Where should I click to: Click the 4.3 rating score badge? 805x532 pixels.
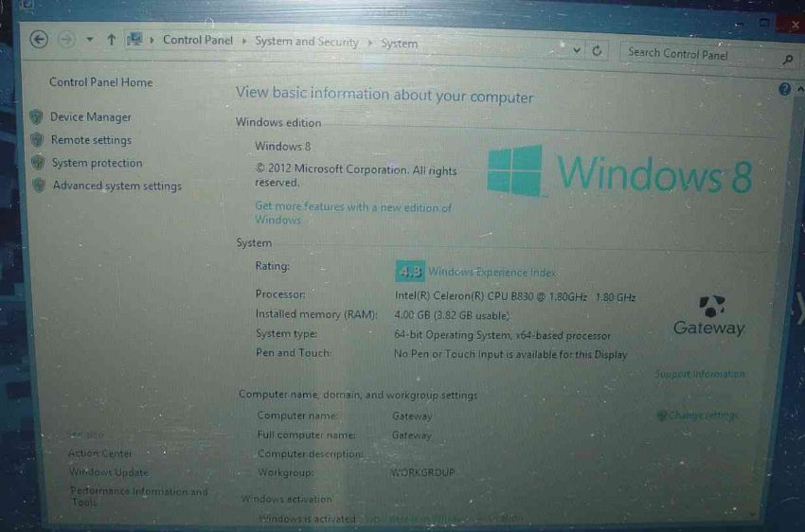click(x=409, y=272)
